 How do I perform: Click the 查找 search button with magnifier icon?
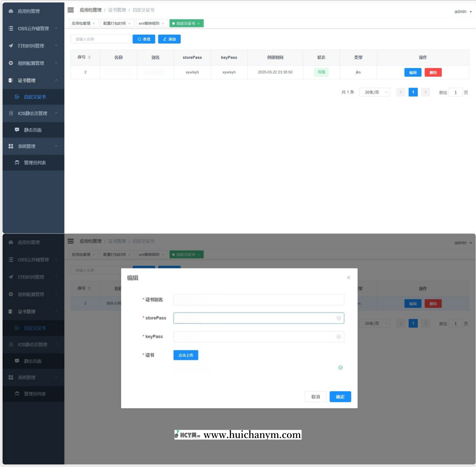[x=144, y=39]
